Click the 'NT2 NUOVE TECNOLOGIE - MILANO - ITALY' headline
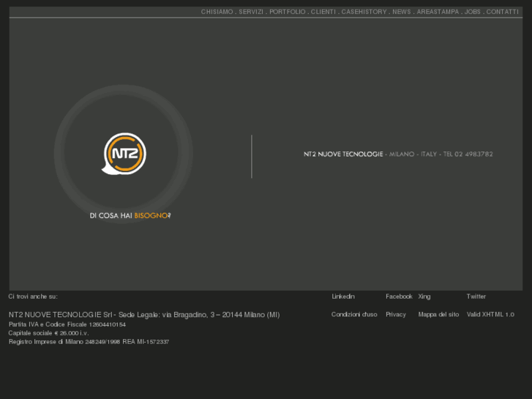 point(398,154)
